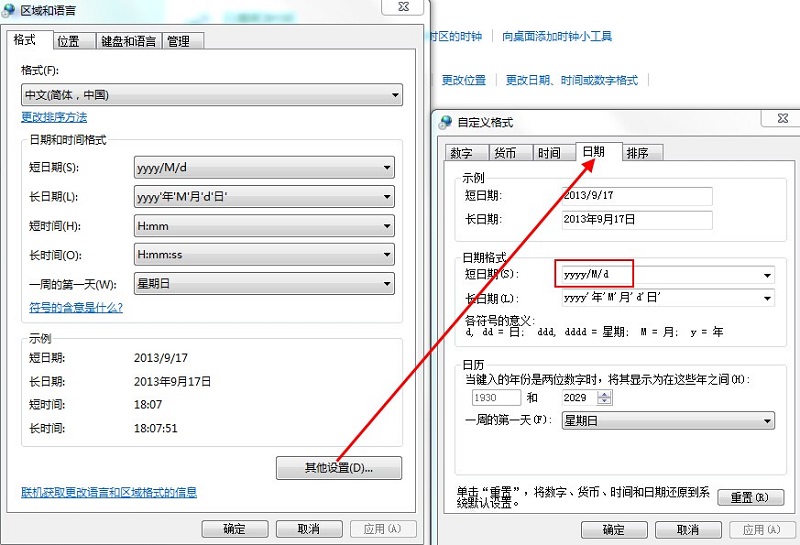
Task: Close the 区域和语言 dialog window
Action: point(401,8)
